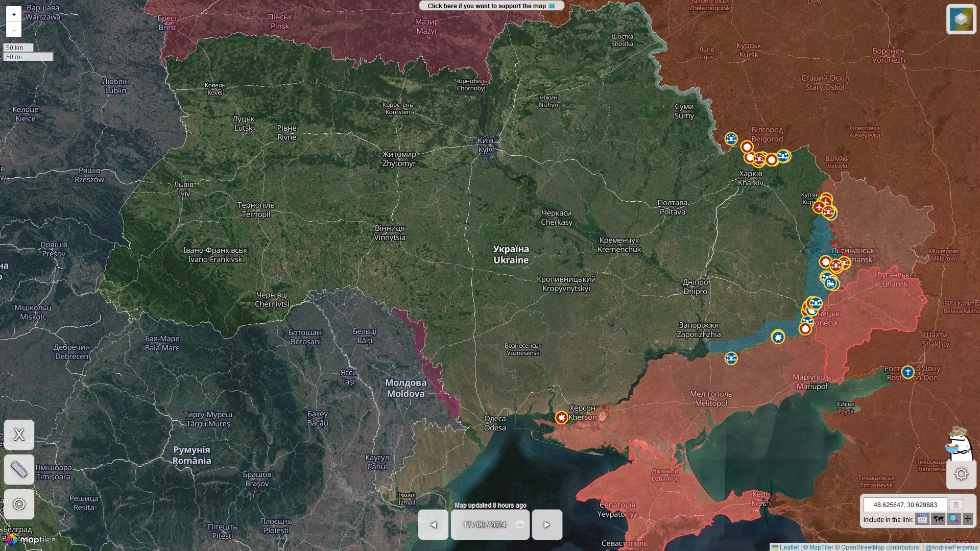Toggle including date in the link
The image size is (980, 551).
click(922, 519)
